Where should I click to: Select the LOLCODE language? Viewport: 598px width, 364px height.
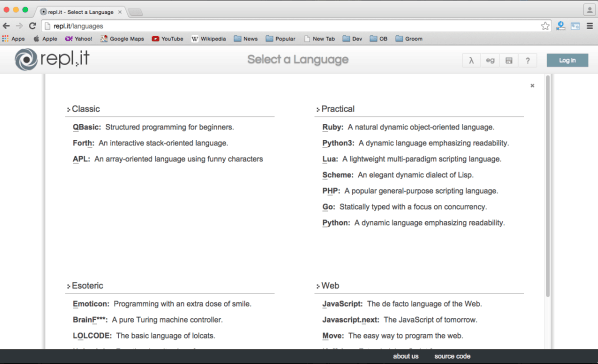[92, 336]
